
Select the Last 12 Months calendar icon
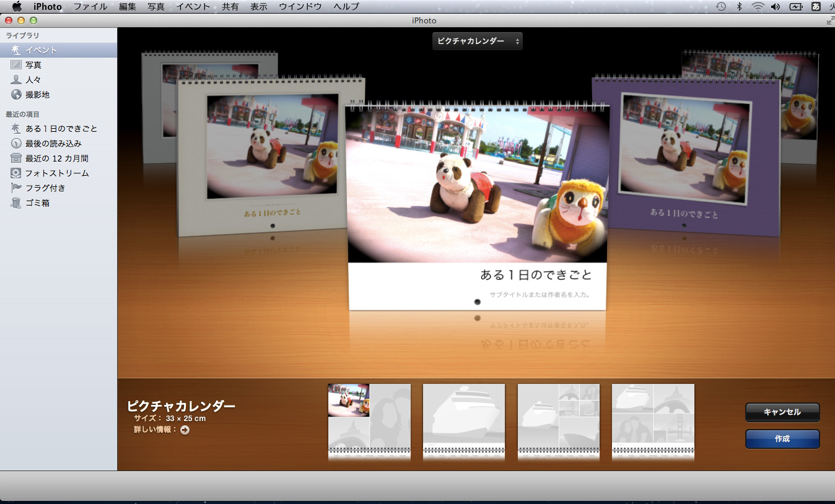[16, 159]
